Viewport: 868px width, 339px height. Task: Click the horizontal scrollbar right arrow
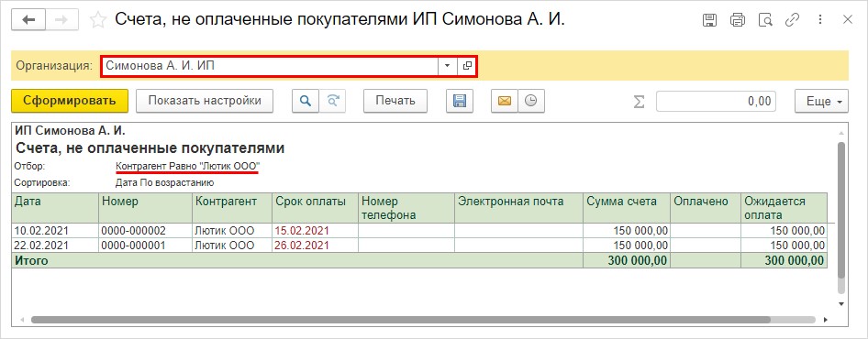click(826, 320)
